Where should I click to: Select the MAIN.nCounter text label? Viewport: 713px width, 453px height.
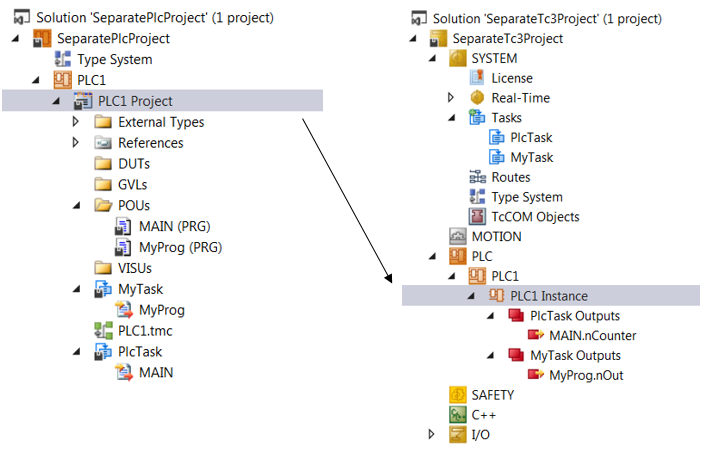(592, 336)
